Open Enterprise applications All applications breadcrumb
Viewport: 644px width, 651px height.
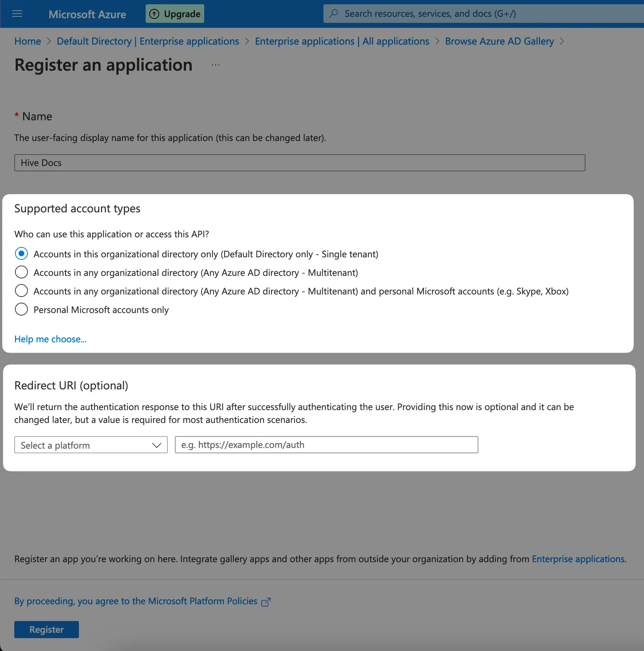pos(342,41)
